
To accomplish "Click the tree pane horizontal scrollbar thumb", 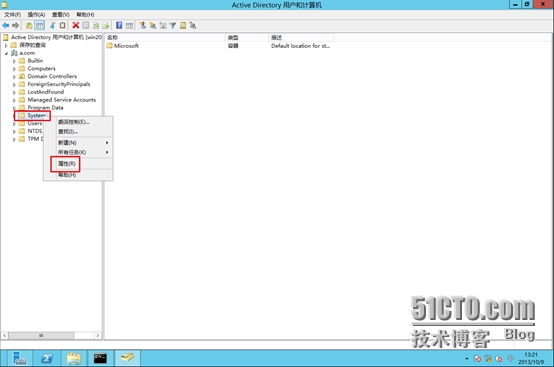I will pyautogui.click(x=41, y=335).
